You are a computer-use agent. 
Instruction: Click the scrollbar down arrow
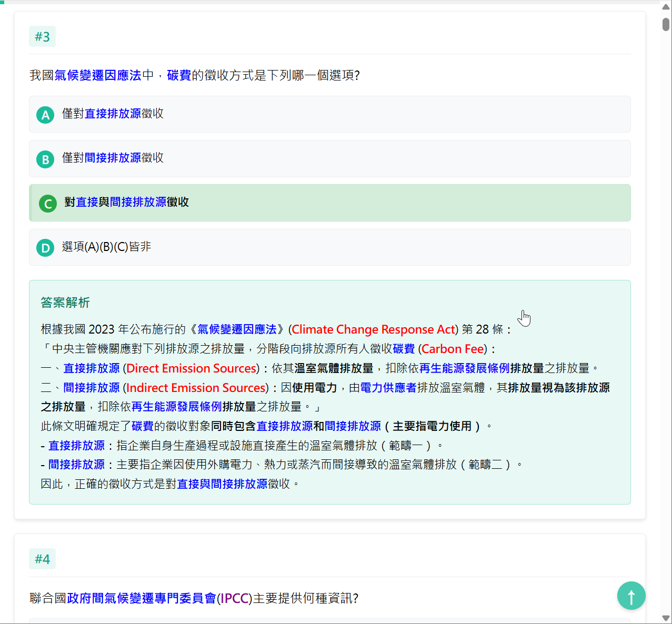(x=666, y=618)
